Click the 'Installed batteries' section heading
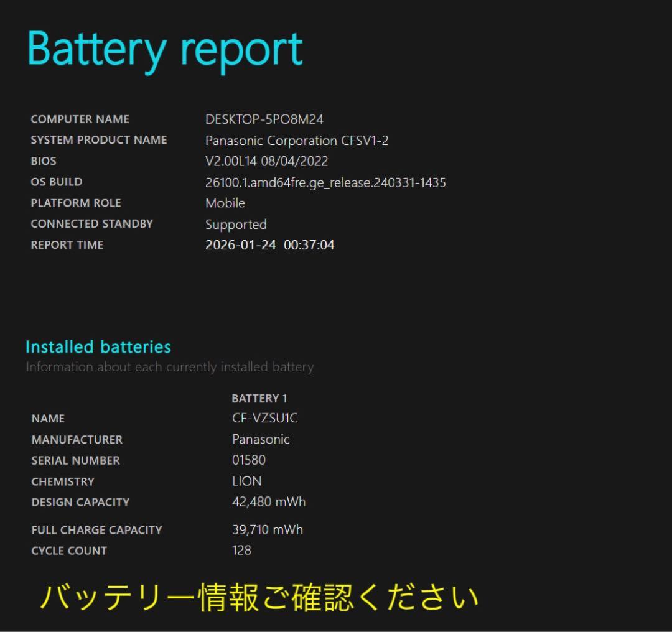 (x=98, y=347)
